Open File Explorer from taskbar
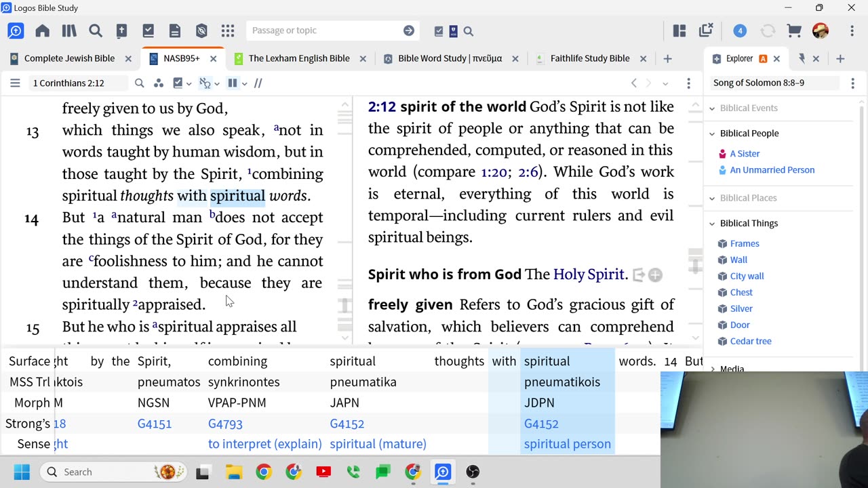Screen dimensions: 868x488 pos(233,472)
